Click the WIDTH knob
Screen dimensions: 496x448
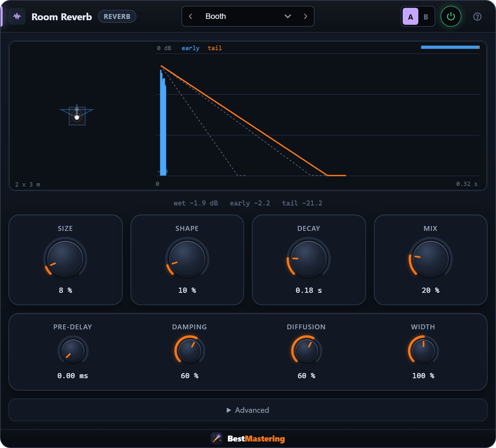[423, 351]
